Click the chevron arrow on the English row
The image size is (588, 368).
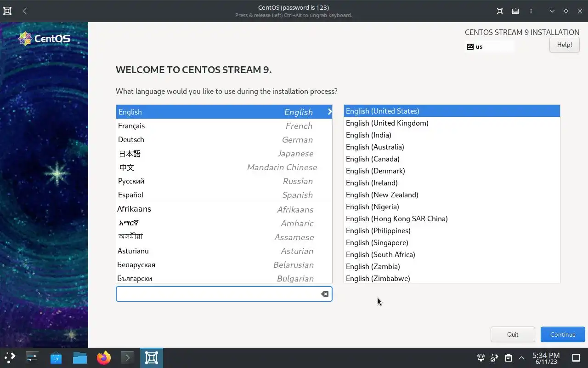click(x=329, y=112)
